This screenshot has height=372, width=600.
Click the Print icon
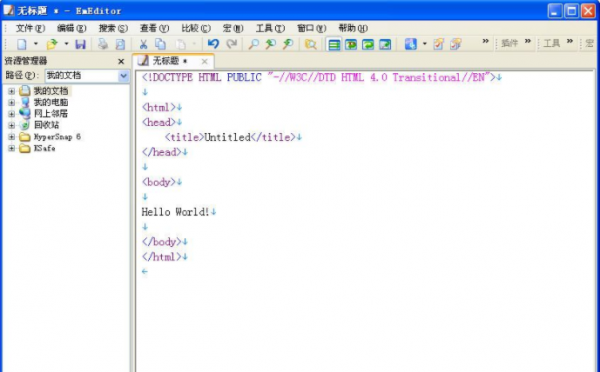pyautogui.click(x=103, y=44)
